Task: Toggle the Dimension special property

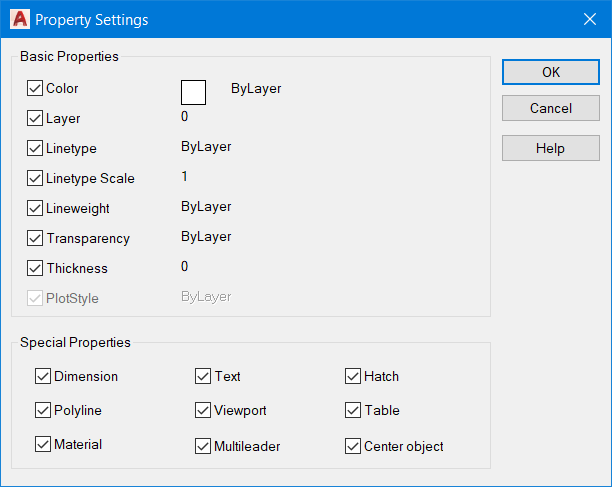Action: coord(43,376)
